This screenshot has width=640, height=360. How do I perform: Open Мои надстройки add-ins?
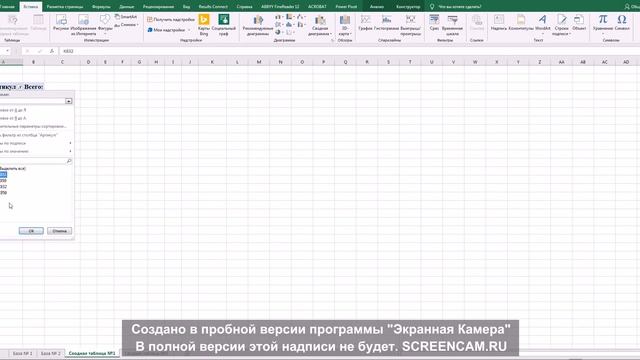pyautogui.click(x=168, y=30)
